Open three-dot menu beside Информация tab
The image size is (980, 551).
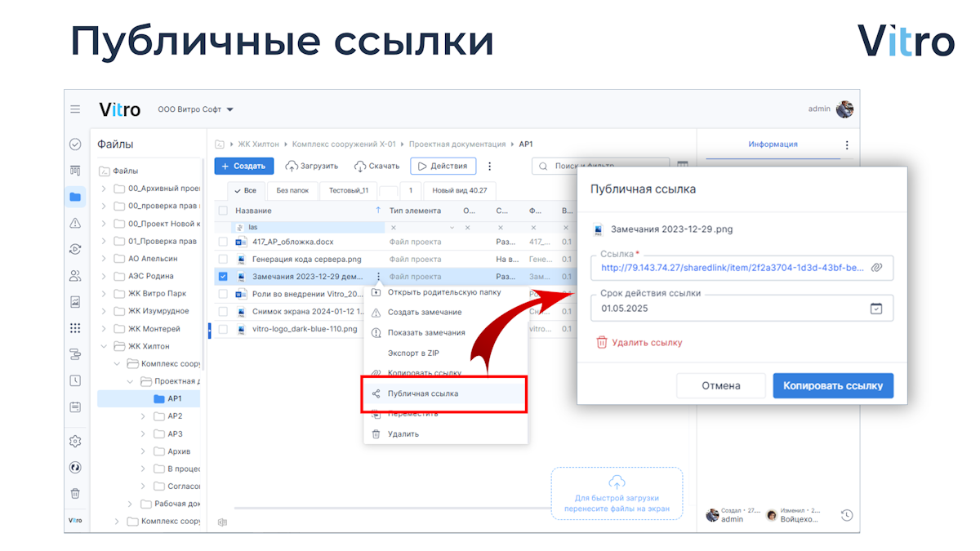pos(847,145)
